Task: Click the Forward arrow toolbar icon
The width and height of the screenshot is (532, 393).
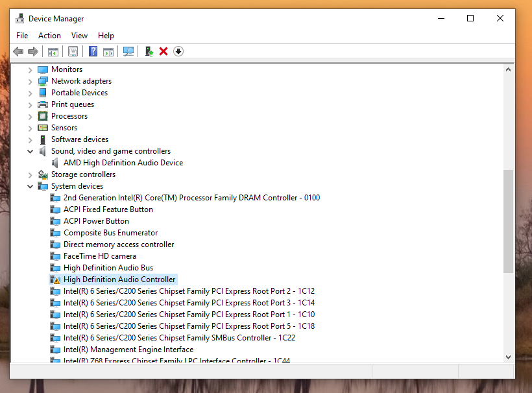Action: 33,51
